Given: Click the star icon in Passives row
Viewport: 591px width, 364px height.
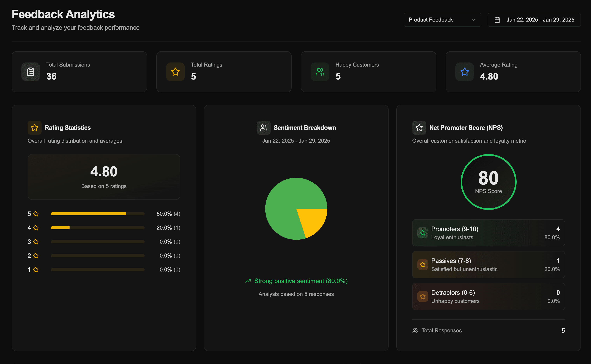Looking at the screenshot, I should [x=423, y=265].
